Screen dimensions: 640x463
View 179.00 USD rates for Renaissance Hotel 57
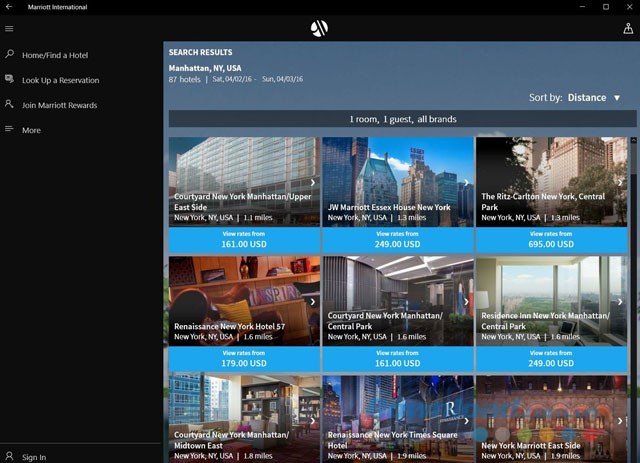pyautogui.click(x=244, y=359)
